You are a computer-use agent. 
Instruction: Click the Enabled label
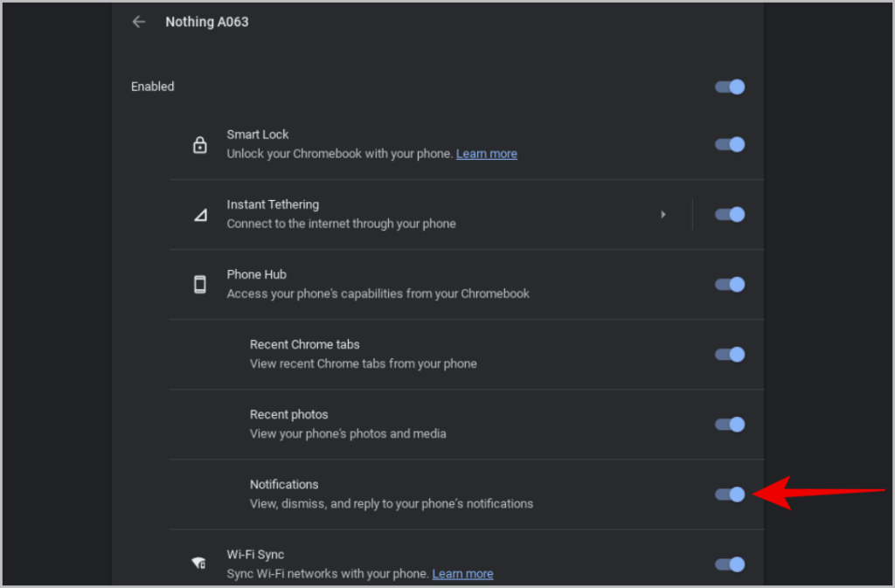pos(152,86)
